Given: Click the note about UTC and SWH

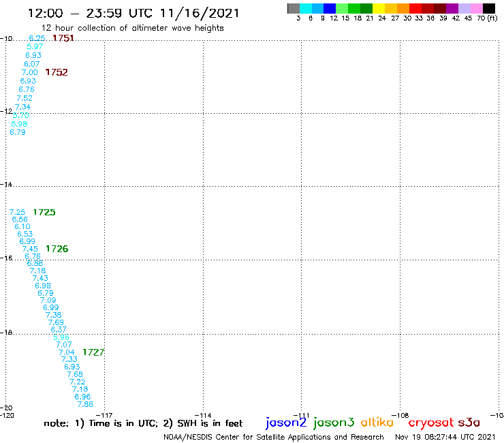Looking at the screenshot, I should pyautogui.click(x=143, y=423).
